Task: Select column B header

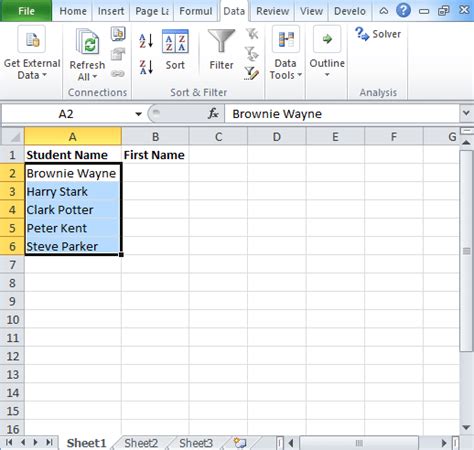Action: click(x=155, y=137)
